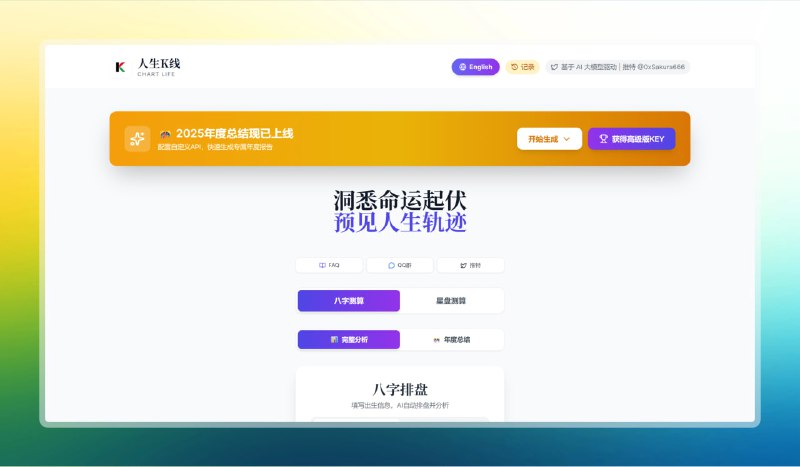Click the 获得高级版KEY button

point(632,139)
